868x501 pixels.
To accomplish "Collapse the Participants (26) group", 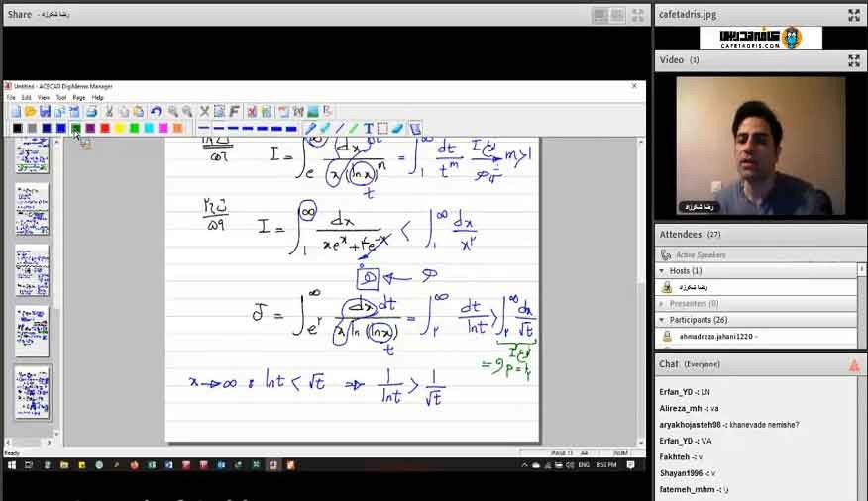I will click(x=662, y=320).
